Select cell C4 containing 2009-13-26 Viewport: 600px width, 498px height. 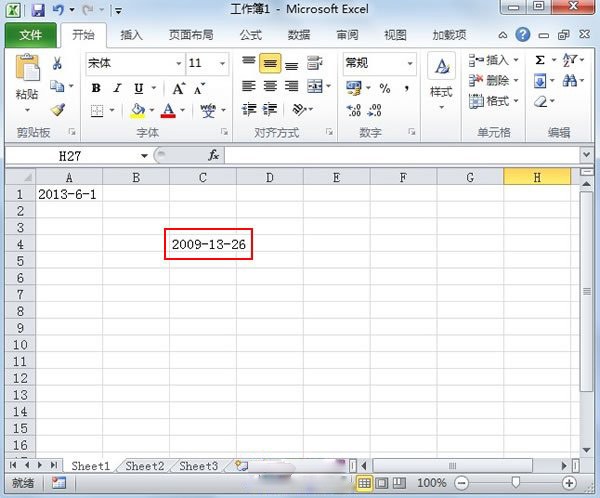203,244
